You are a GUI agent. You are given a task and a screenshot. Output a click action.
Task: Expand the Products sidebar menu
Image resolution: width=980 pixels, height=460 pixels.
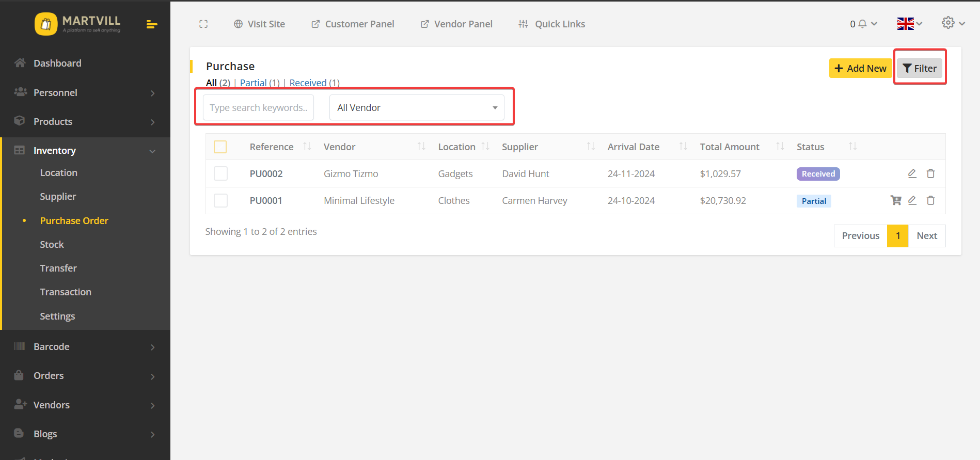(x=85, y=121)
